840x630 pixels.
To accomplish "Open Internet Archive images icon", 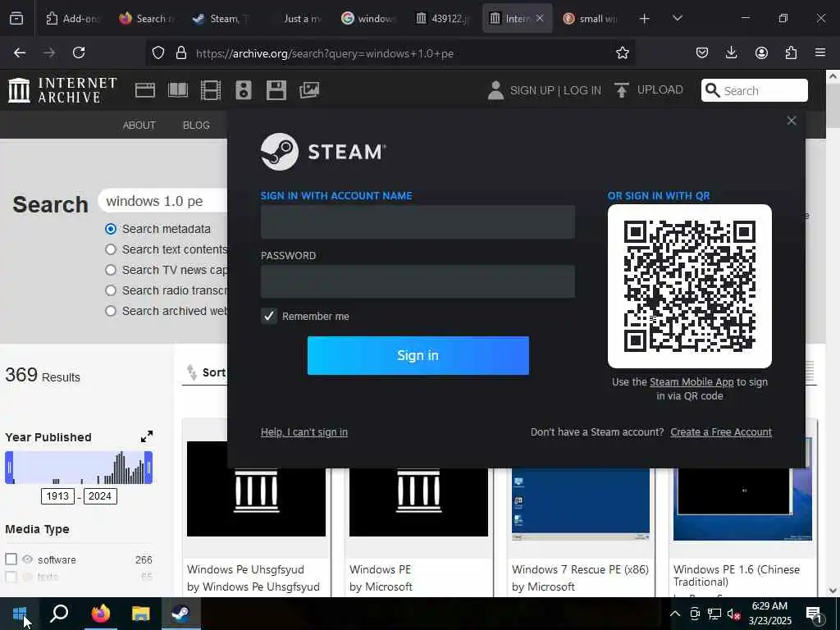I will tap(309, 90).
